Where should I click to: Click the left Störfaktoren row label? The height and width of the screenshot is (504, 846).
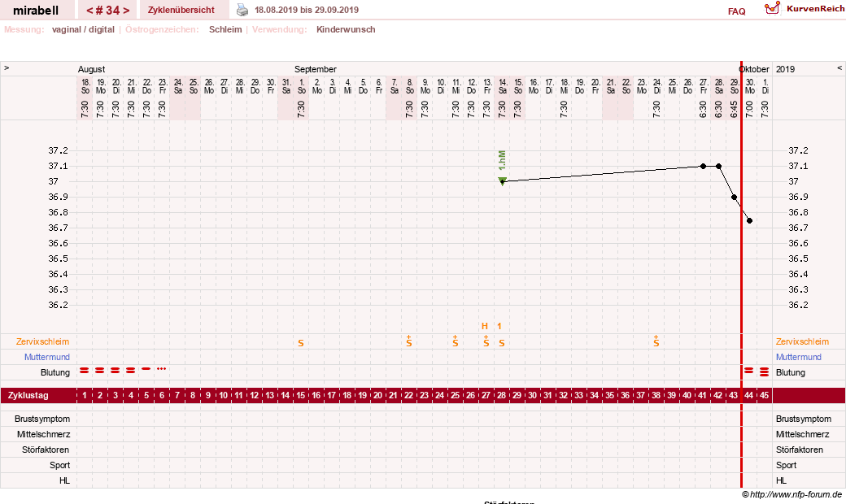45,450
